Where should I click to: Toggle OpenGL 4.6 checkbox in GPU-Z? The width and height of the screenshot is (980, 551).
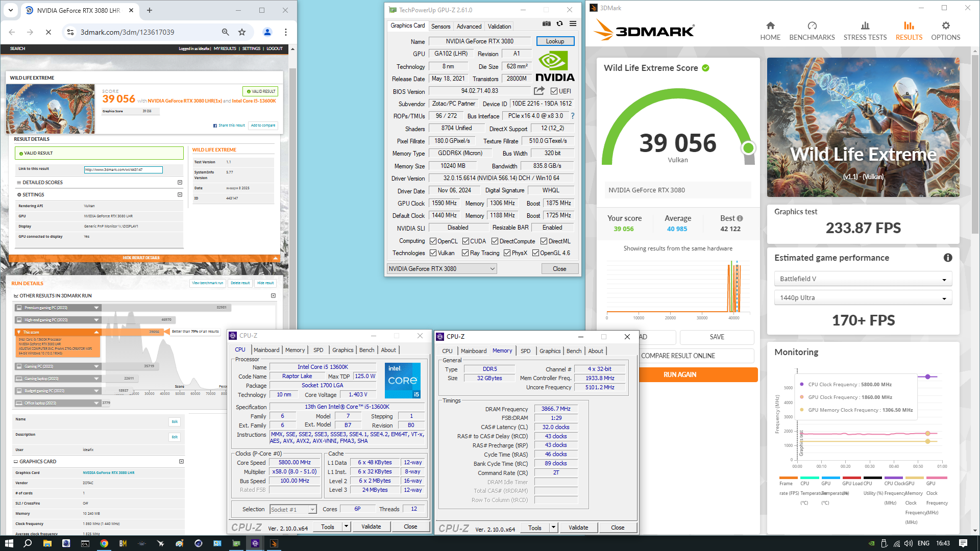535,253
